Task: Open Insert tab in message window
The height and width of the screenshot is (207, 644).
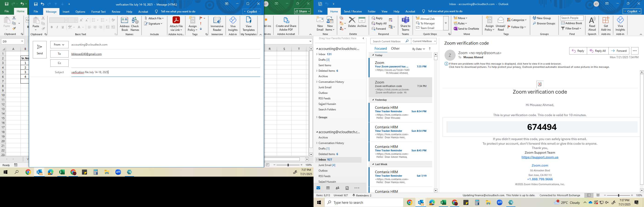Action: pos(66,11)
